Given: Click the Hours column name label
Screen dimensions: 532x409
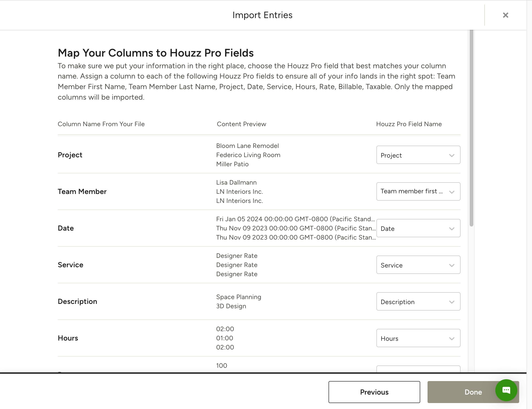Looking at the screenshot, I should pos(68,338).
